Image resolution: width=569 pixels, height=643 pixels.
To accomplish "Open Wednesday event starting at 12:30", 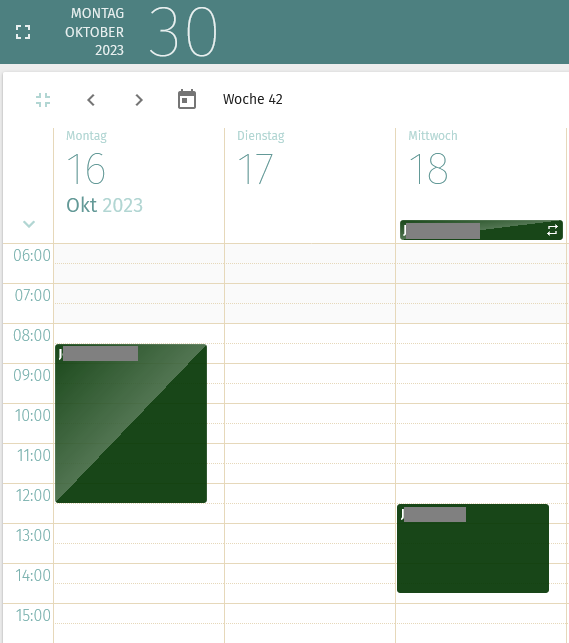I will [473, 548].
